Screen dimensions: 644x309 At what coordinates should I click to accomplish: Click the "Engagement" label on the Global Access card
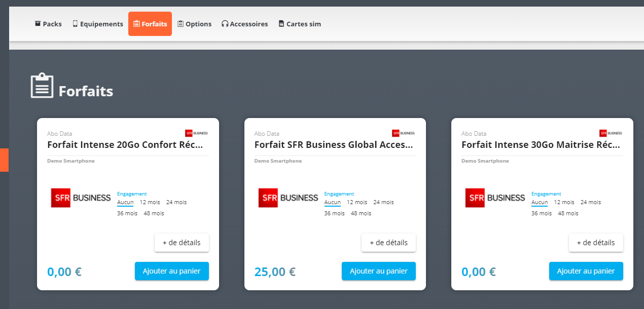coord(339,194)
